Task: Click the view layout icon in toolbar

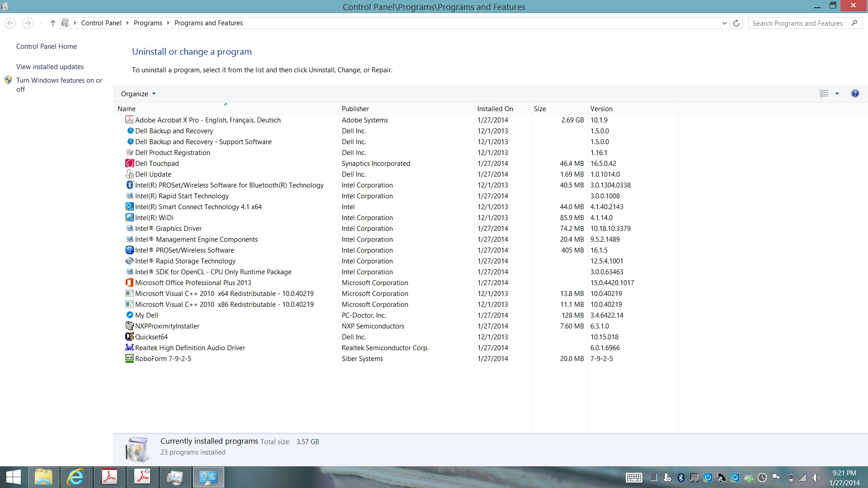Action: (x=824, y=94)
